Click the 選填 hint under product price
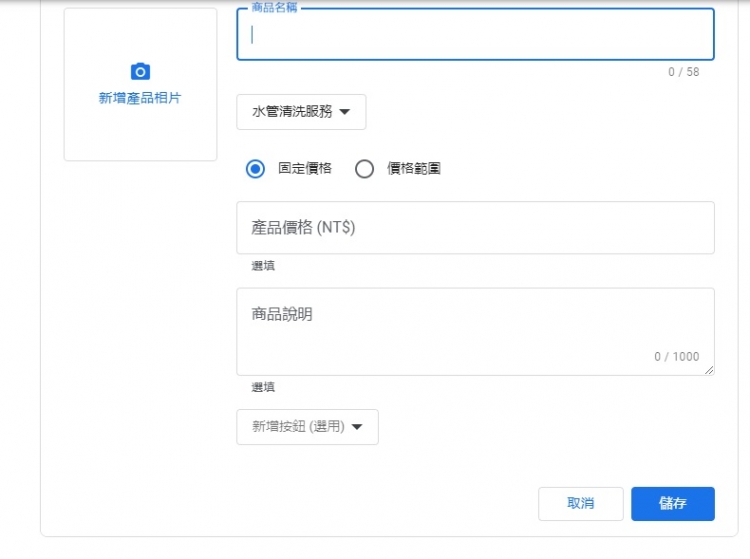The height and width of the screenshot is (559, 750). point(263,265)
